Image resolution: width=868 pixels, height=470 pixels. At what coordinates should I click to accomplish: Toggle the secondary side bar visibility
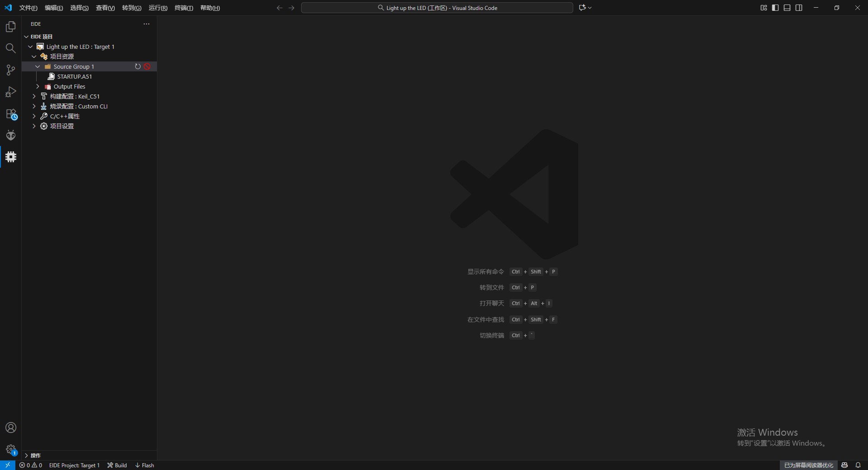click(x=799, y=8)
